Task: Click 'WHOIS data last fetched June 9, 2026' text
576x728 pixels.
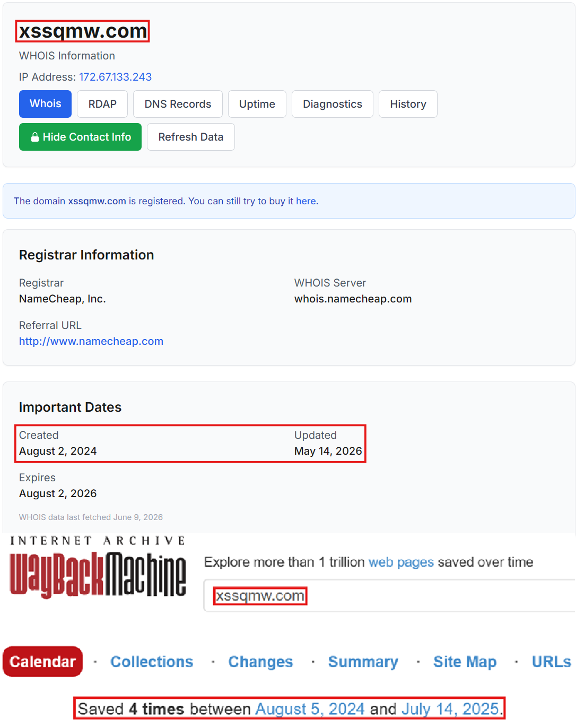Action: click(x=91, y=517)
